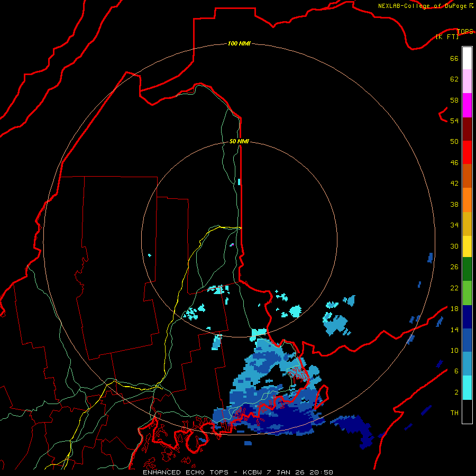The width and height of the screenshot is (476, 476).
Task: Click the 2 legend value
Action: coord(456,392)
